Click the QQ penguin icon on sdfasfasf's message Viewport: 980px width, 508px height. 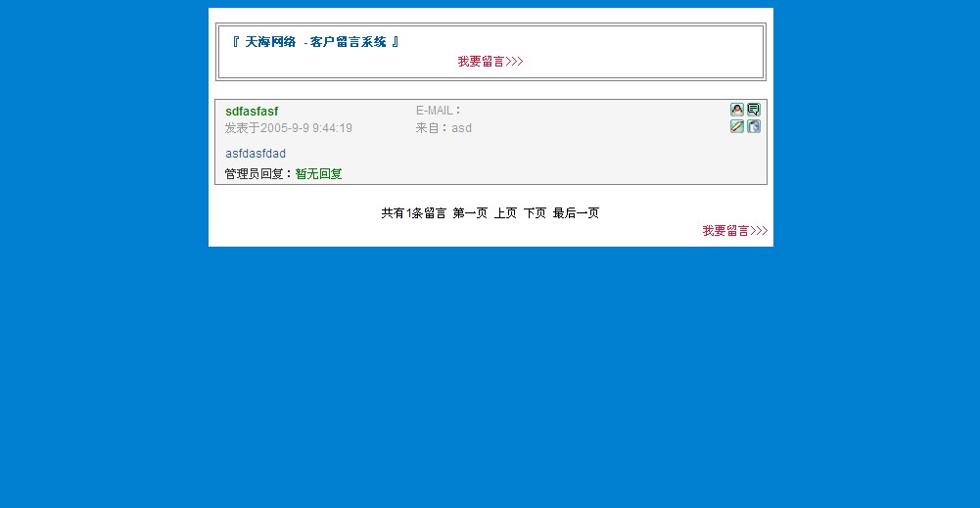[737, 110]
